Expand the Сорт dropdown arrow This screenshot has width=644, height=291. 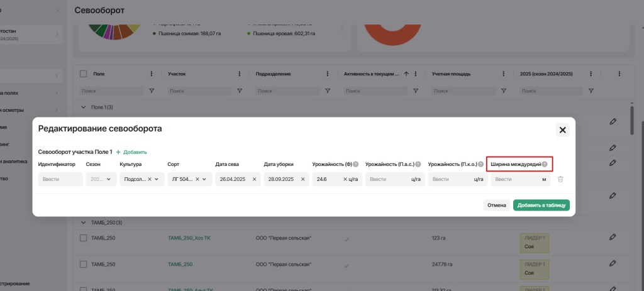click(204, 179)
